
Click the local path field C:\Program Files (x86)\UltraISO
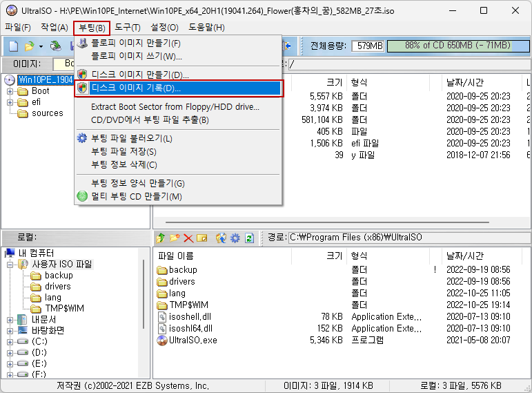[x=409, y=238]
